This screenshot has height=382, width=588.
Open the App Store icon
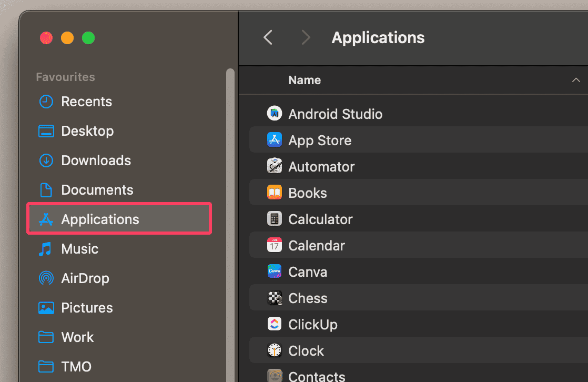pyautogui.click(x=275, y=140)
